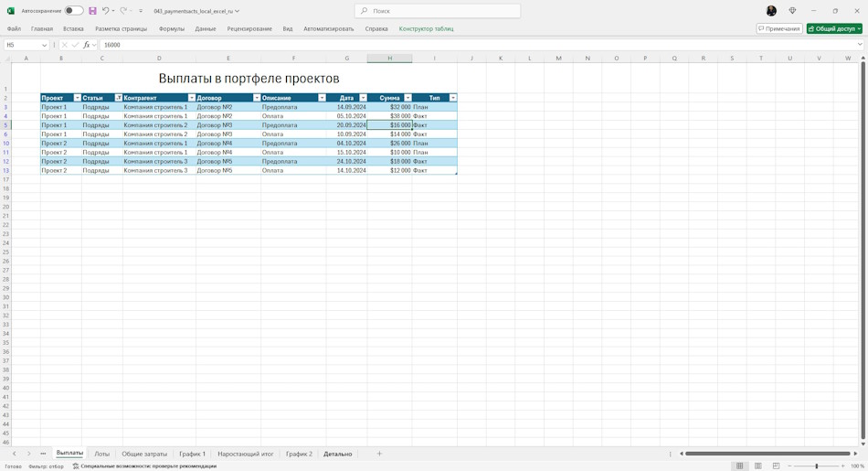Image resolution: width=868 pixels, height=471 pixels.
Task: Click the Общий доступ button
Action: point(834,29)
